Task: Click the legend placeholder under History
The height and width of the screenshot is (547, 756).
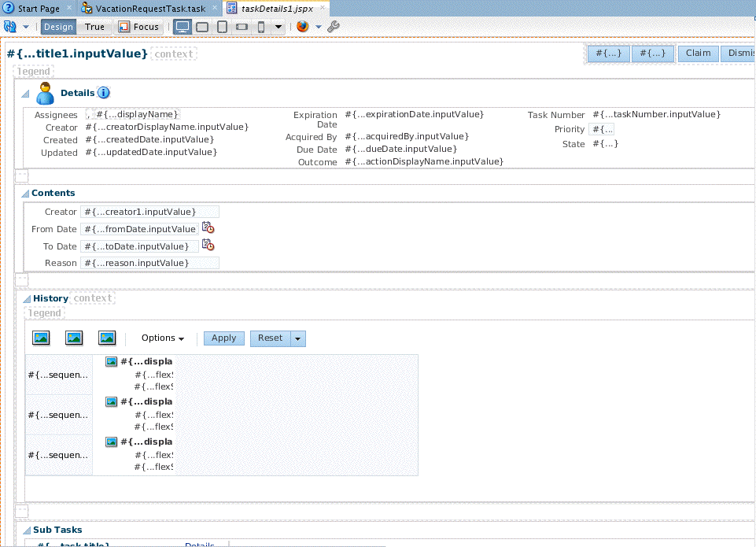Action: (44, 313)
